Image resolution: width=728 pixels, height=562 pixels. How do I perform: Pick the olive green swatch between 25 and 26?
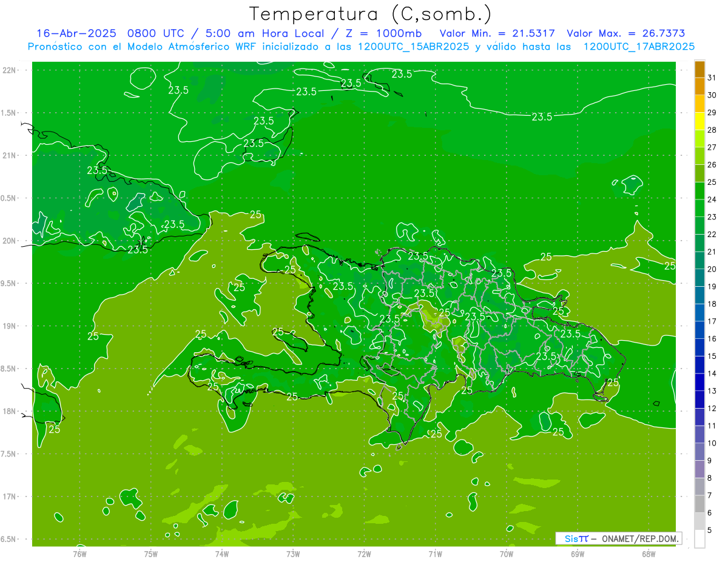coord(699,173)
